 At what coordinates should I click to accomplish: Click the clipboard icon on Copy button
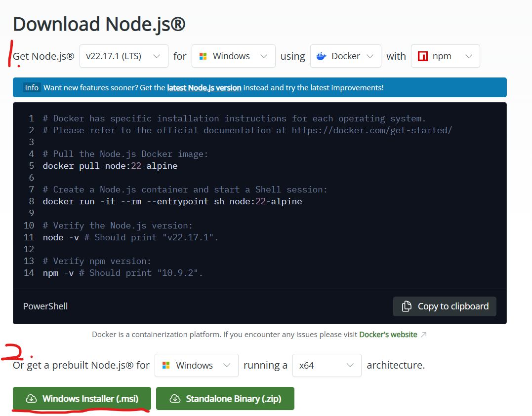click(x=407, y=306)
